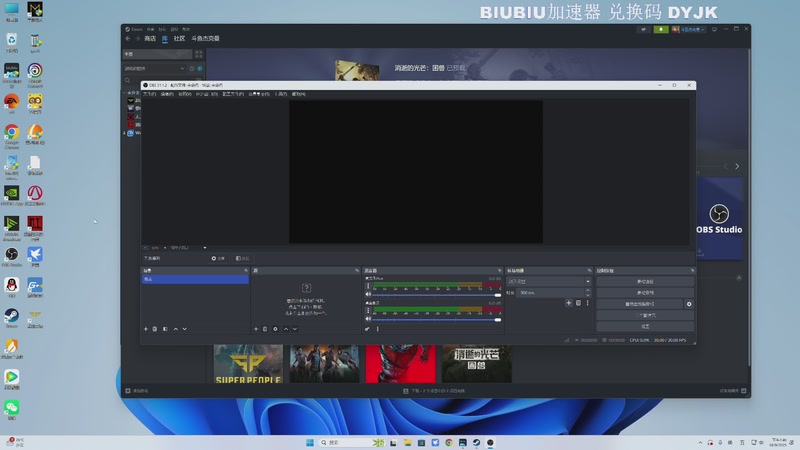Undock Scenes panel via header icon
The height and width of the screenshot is (450, 800).
246,270
